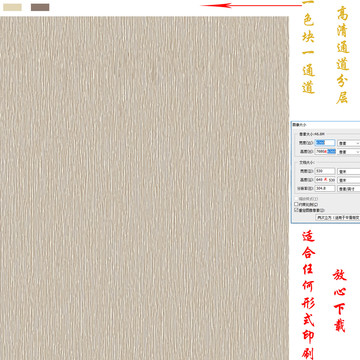Viewport: 360px width, 360px height.
Task: Open the pixel height unit dropdown
Action: (349, 152)
